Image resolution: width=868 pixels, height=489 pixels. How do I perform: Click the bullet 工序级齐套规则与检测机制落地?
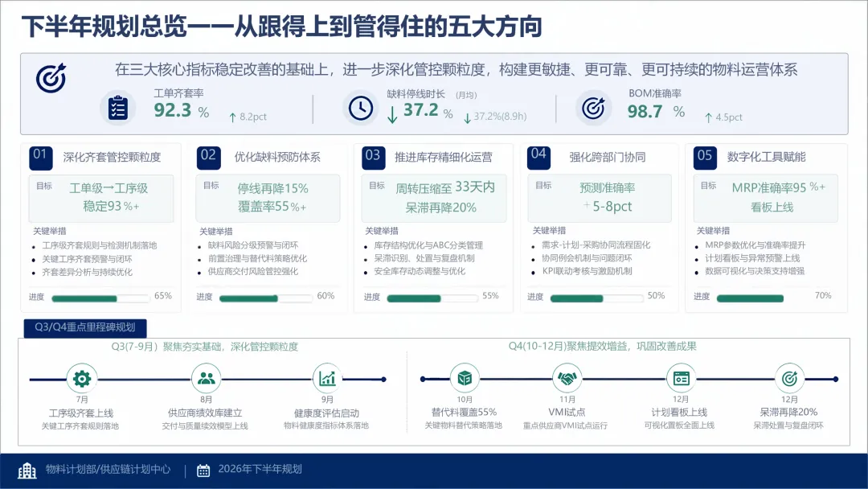pyautogui.click(x=100, y=245)
